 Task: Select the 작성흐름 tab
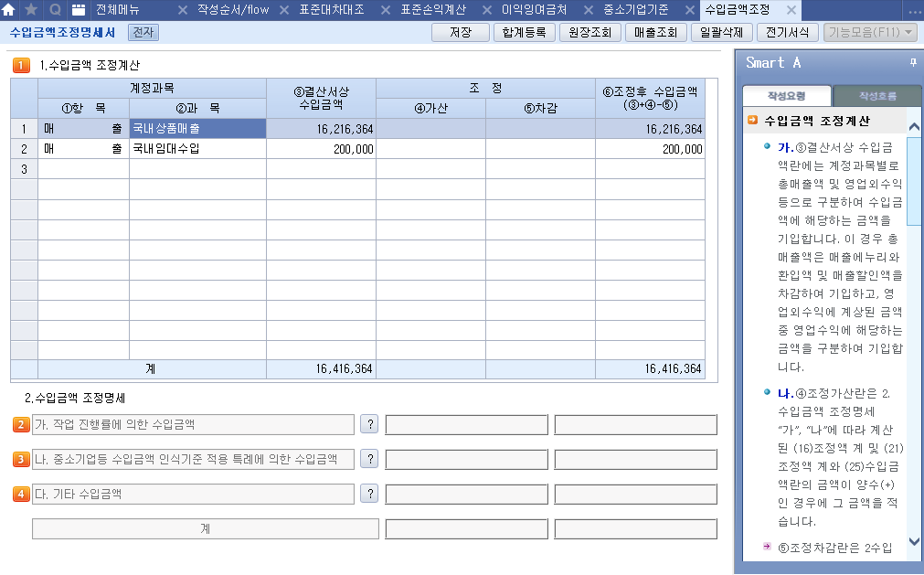pos(876,95)
